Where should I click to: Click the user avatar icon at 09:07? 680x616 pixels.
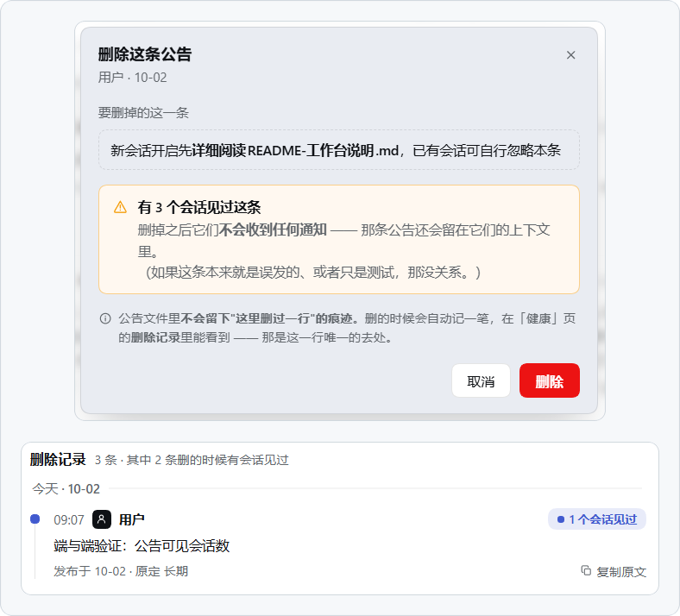pyautogui.click(x=102, y=519)
